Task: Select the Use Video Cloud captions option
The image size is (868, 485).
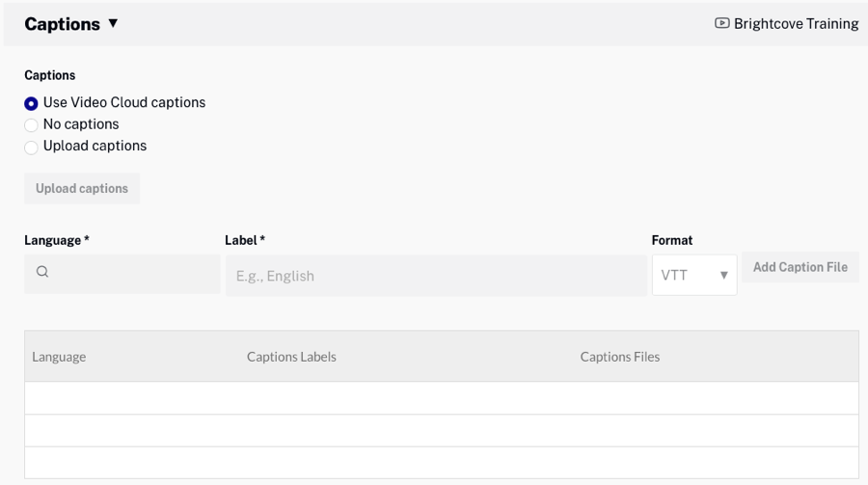Action: tap(32, 103)
